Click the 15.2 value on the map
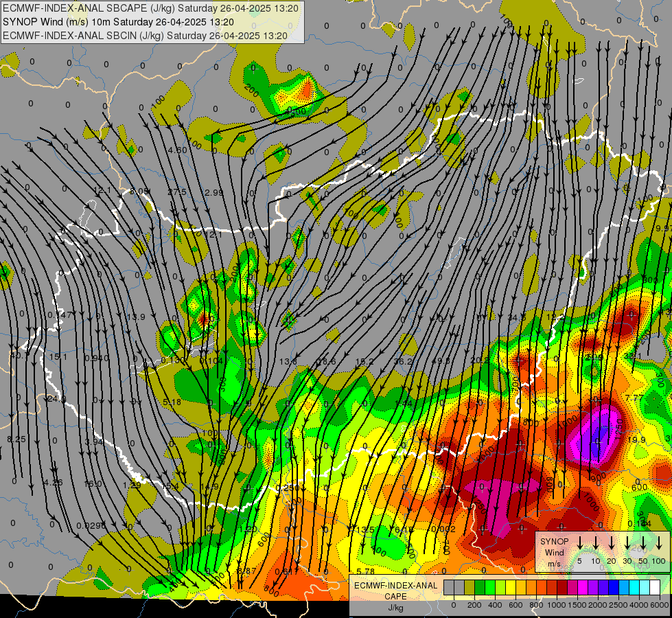 [364, 362]
